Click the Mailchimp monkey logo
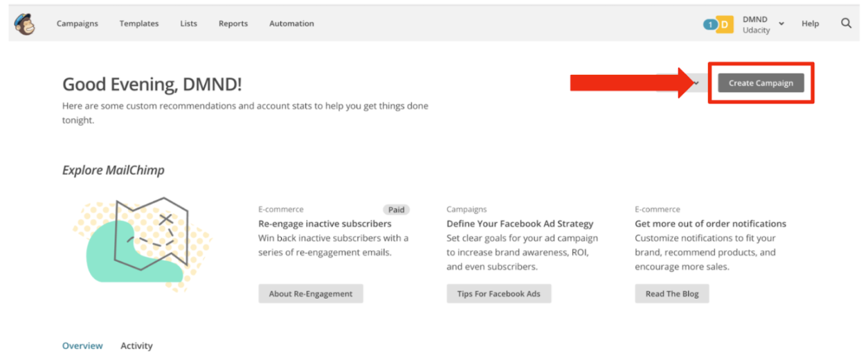 24,24
